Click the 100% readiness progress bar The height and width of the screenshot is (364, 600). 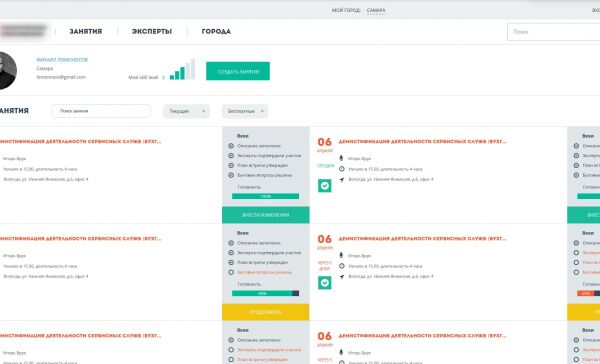266,196
